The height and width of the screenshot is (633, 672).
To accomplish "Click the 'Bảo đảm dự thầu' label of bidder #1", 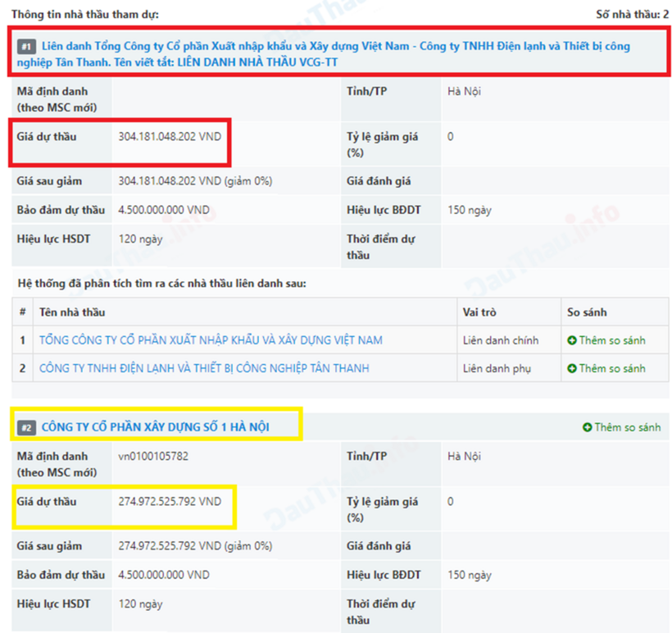I will click(61, 210).
